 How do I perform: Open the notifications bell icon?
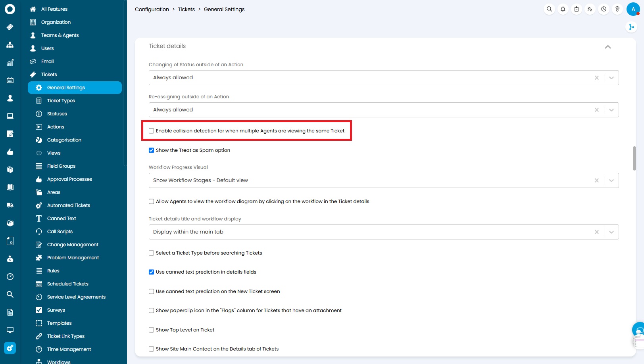563,9
